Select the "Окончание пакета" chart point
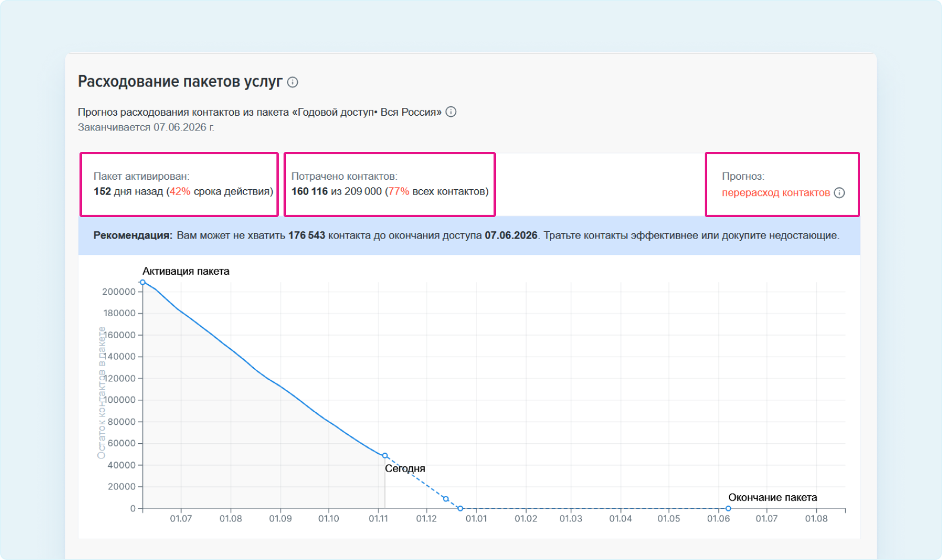 click(x=728, y=508)
